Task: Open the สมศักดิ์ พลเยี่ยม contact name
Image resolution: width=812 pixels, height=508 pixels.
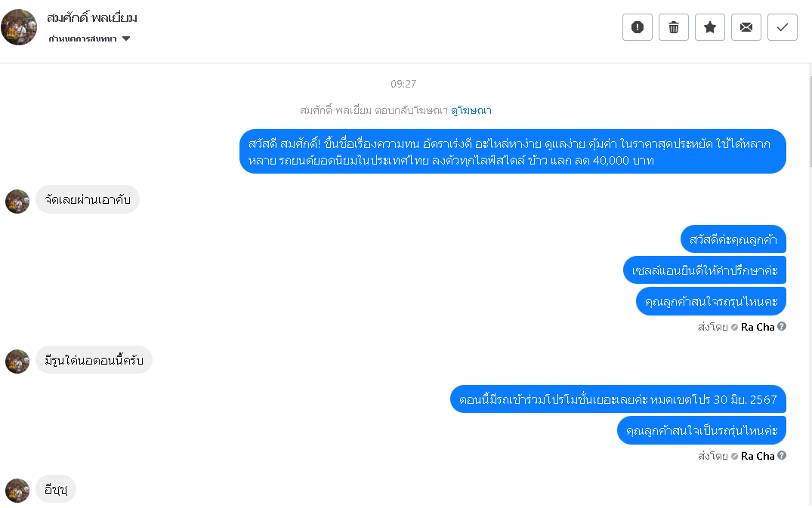Action: [x=91, y=18]
